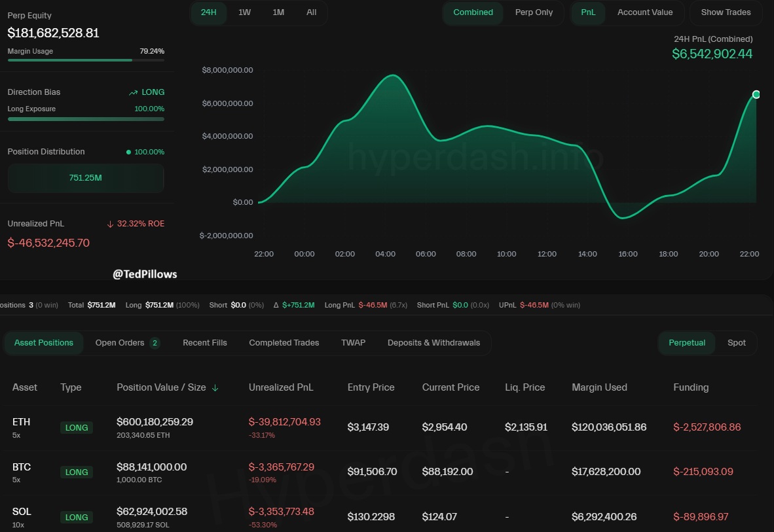Select the 1W timeframe
The height and width of the screenshot is (532, 774).
pos(243,12)
